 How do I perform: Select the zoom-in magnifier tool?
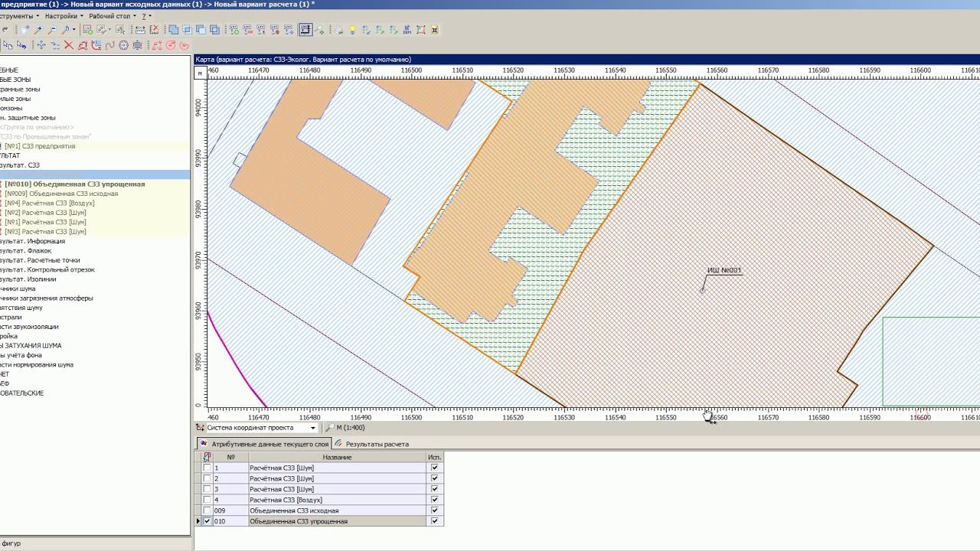[x=39, y=30]
